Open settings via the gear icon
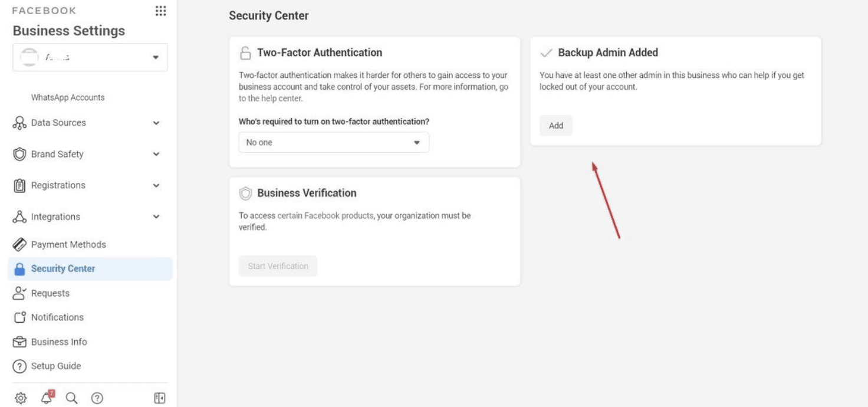 point(21,398)
